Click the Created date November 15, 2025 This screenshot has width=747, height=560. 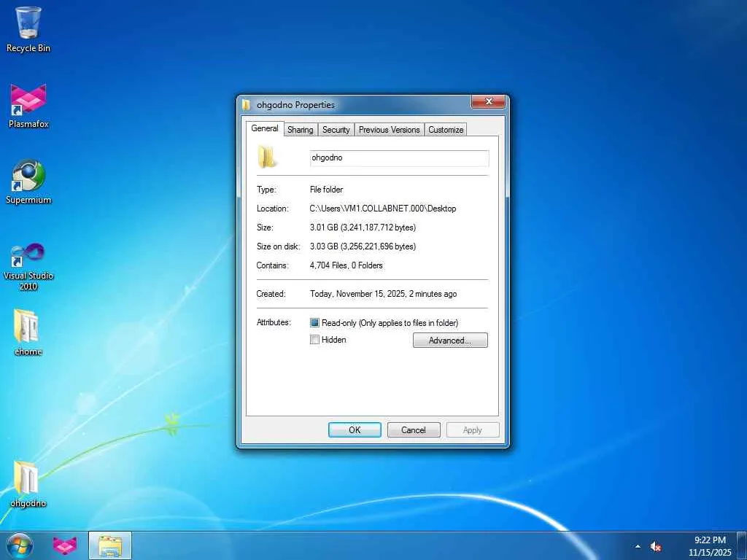pyautogui.click(x=383, y=295)
